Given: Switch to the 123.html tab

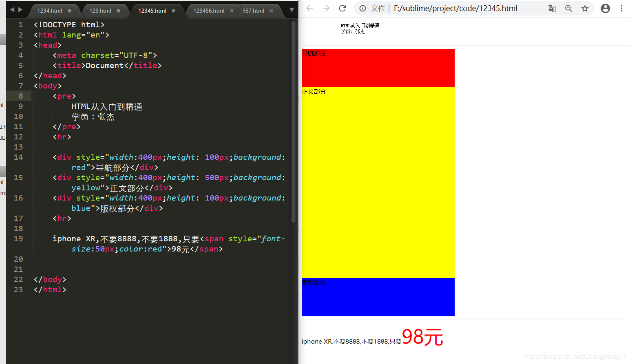Looking at the screenshot, I should click(100, 11).
